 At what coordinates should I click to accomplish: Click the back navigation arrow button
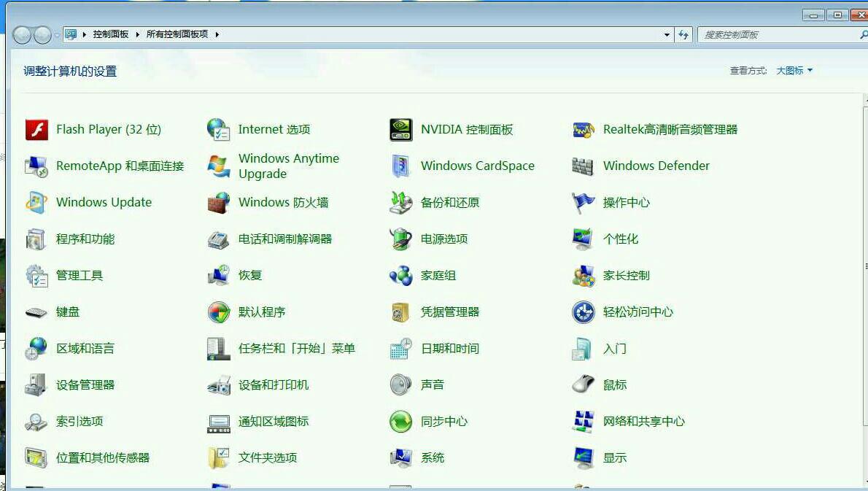[x=23, y=34]
